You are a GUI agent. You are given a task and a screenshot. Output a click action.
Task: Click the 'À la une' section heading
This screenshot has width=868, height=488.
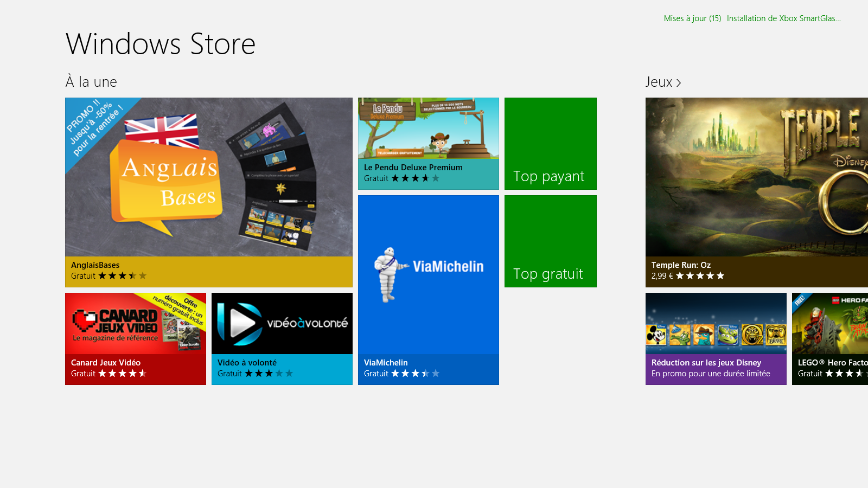[x=91, y=82]
